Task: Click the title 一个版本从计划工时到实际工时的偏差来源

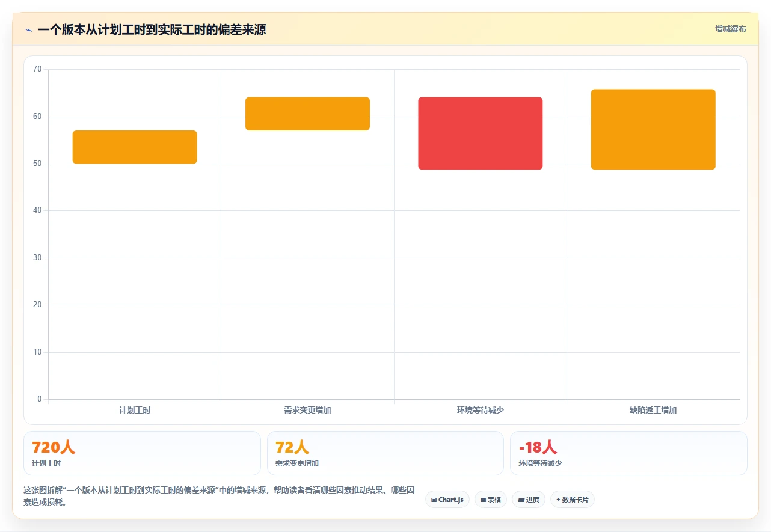Action: pyautogui.click(x=152, y=29)
